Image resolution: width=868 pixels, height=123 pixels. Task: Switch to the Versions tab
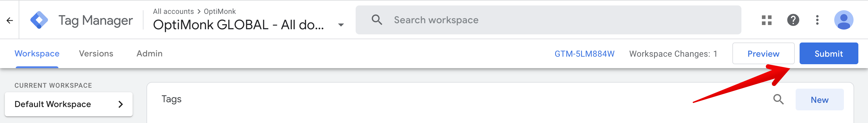click(x=96, y=54)
